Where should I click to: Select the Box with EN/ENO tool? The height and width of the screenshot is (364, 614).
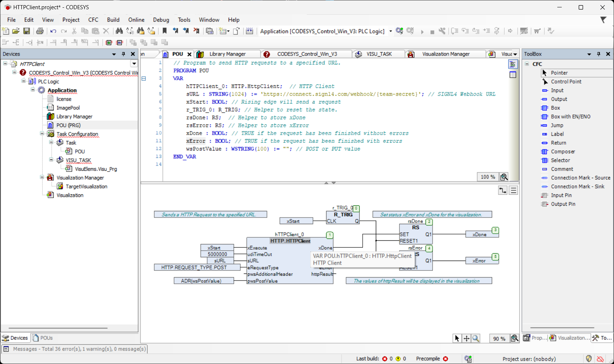pos(571,117)
